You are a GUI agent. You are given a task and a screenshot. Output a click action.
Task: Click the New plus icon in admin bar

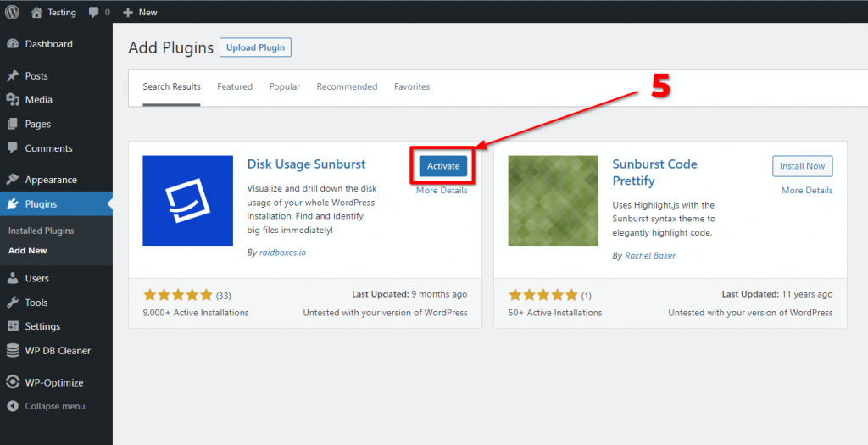click(x=128, y=12)
